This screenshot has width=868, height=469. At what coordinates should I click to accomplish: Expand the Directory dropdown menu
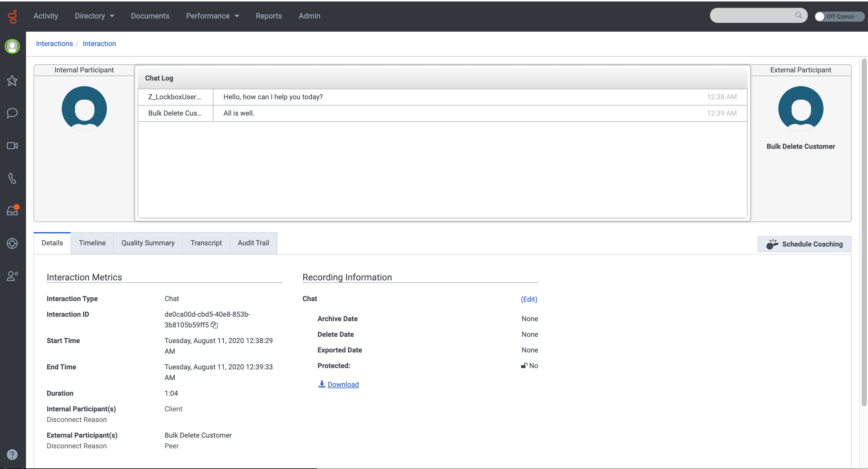[x=94, y=16]
